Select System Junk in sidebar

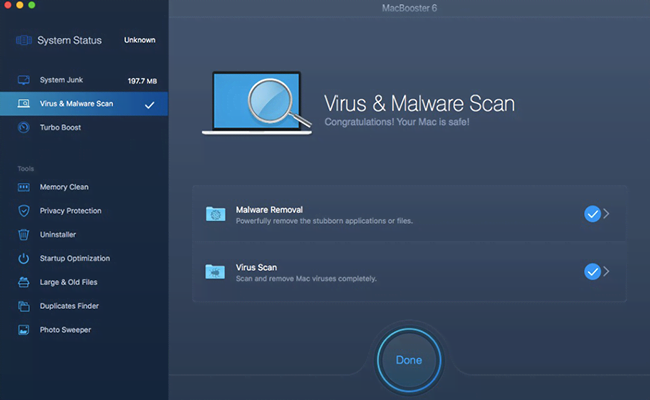coord(84,80)
